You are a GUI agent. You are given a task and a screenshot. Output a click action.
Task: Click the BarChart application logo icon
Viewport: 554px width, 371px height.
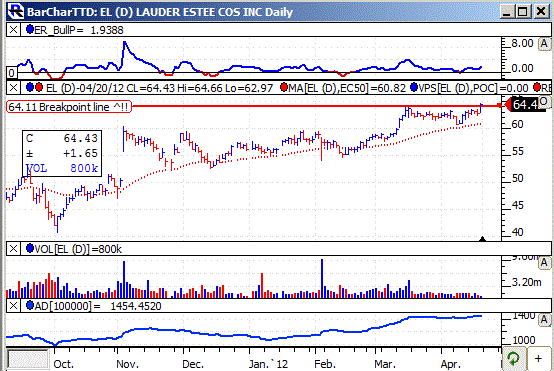coord(16,11)
